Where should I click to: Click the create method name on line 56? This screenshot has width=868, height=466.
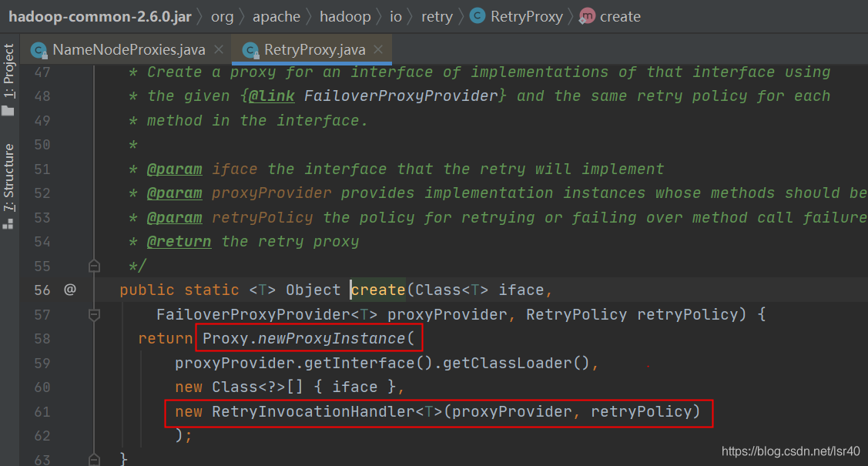point(378,290)
